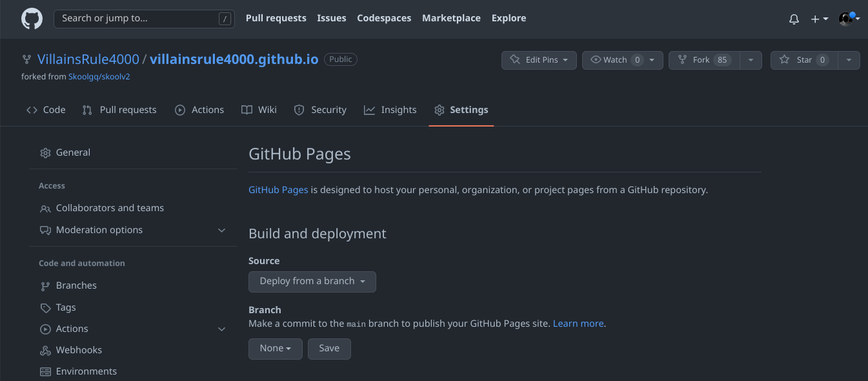Open the Deploy from a branch dropdown
This screenshot has width=868, height=381.
pyautogui.click(x=312, y=282)
